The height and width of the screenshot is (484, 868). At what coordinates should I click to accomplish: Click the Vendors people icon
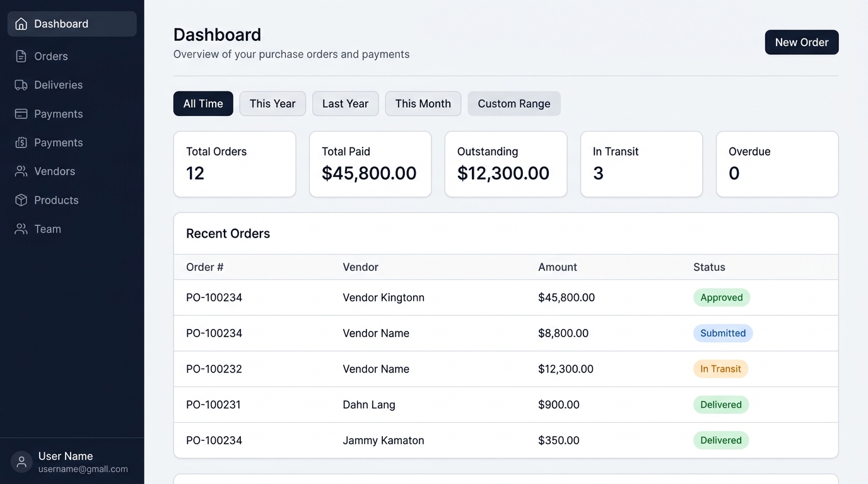pyautogui.click(x=21, y=171)
